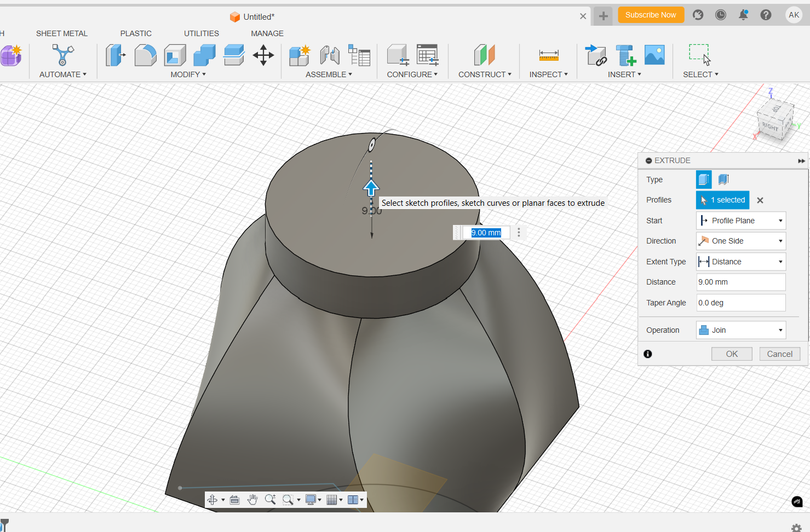810x532 pixels.
Task: Click the Select window selection icon
Action: pyautogui.click(x=699, y=55)
